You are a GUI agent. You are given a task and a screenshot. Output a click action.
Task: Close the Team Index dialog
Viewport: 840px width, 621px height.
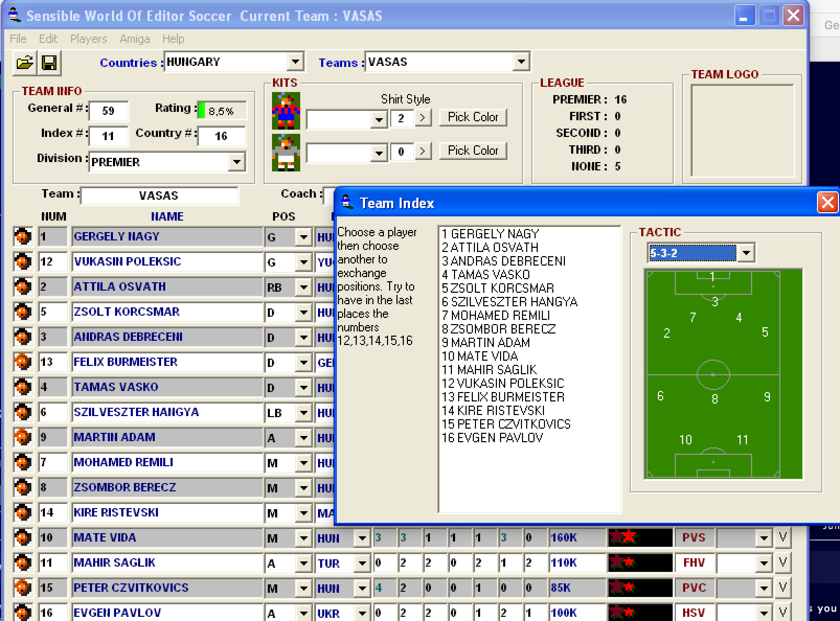click(827, 202)
